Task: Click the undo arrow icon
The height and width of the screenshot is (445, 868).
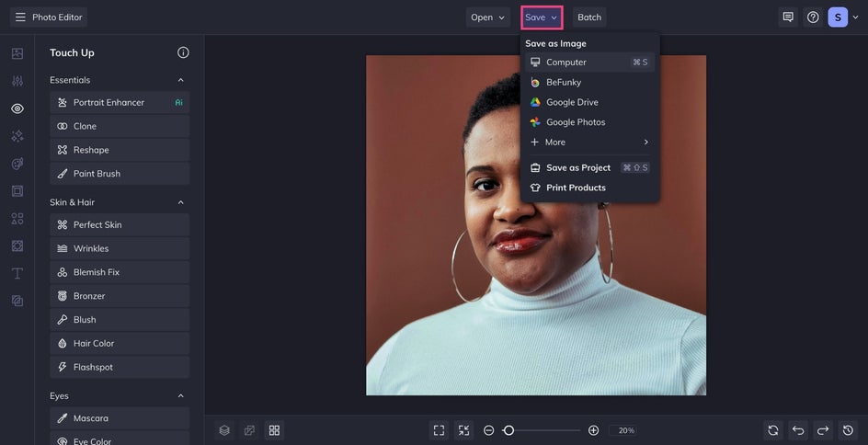Action: [798, 430]
